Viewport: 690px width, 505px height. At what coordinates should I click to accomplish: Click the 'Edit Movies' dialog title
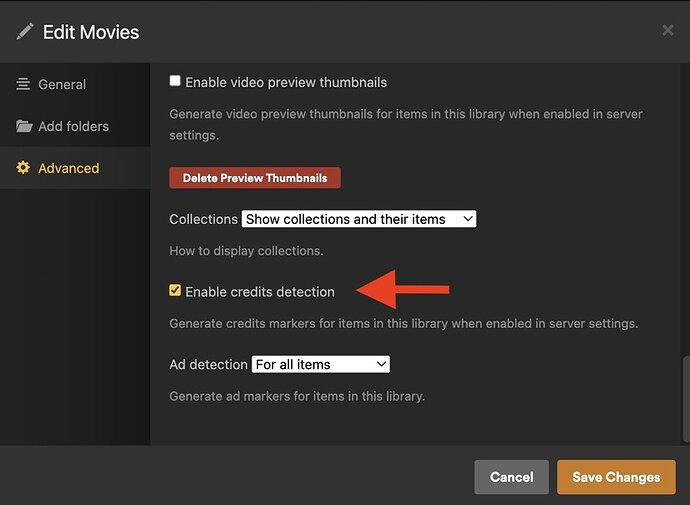[91, 32]
